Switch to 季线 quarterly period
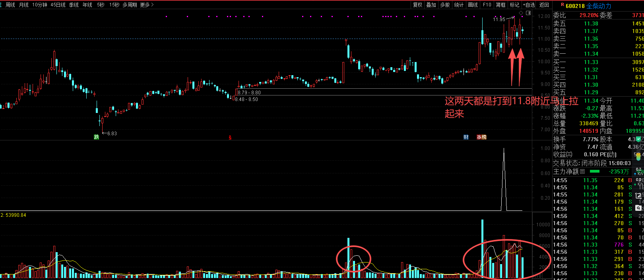644x280 pixels. coord(74,5)
